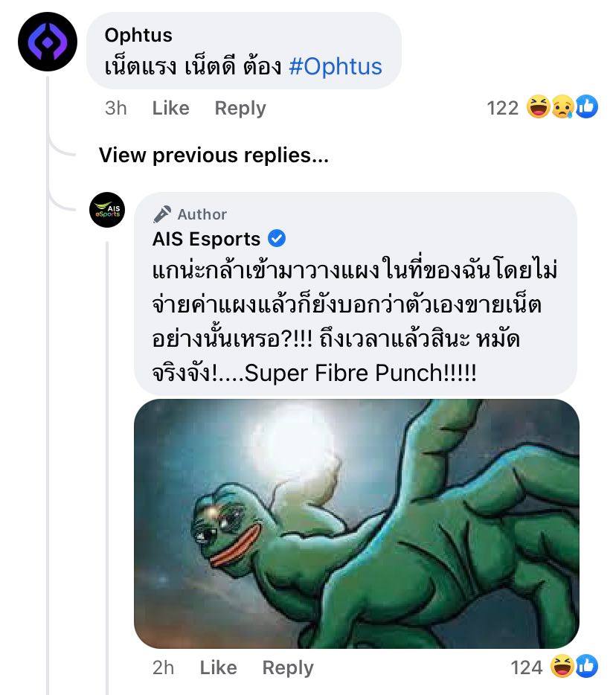The width and height of the screenshot is (616, 695).
Task: Expand View previous replies
Action: click(214, 155)
